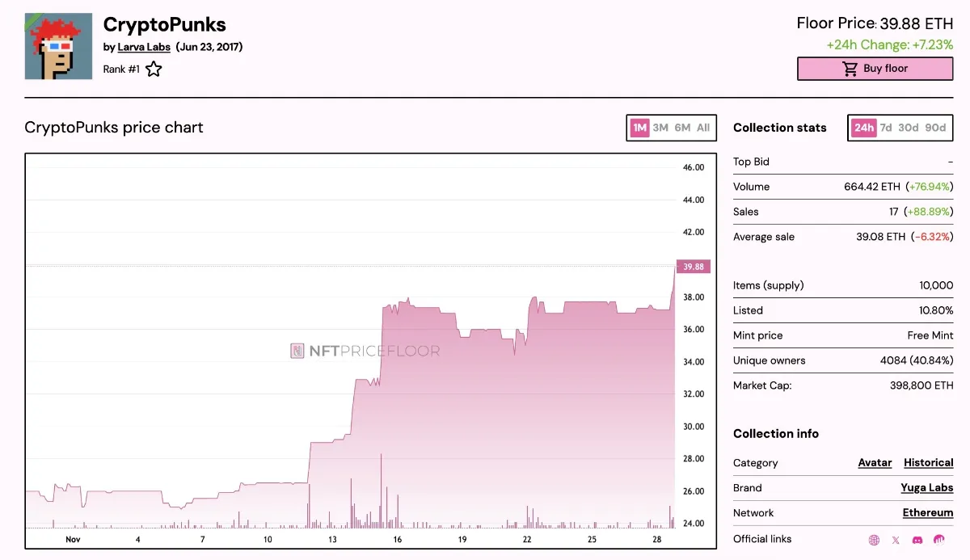Click the 39.88 price marker on chart
This screenshot has width=970, height=560.
click(694, 267)
